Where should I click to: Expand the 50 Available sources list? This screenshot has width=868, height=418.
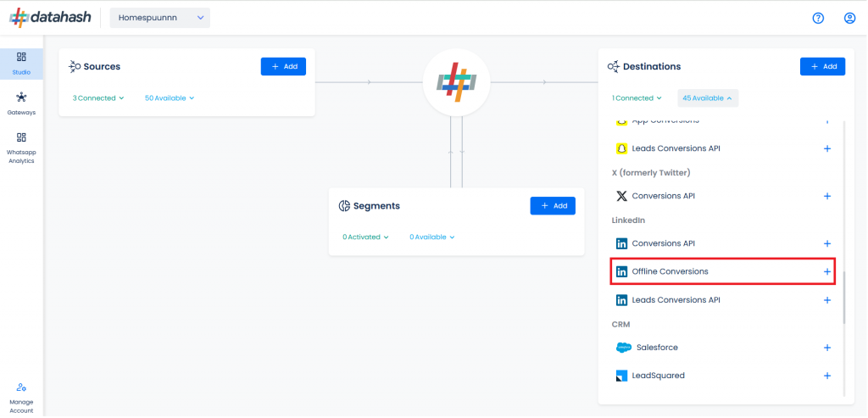point(170,98)
